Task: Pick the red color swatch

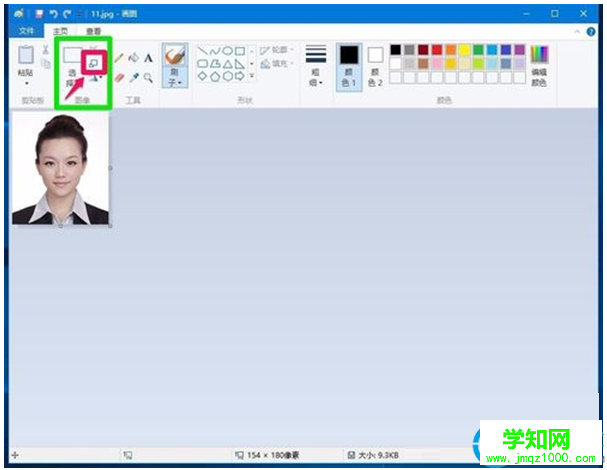Action: click(437, 50)
